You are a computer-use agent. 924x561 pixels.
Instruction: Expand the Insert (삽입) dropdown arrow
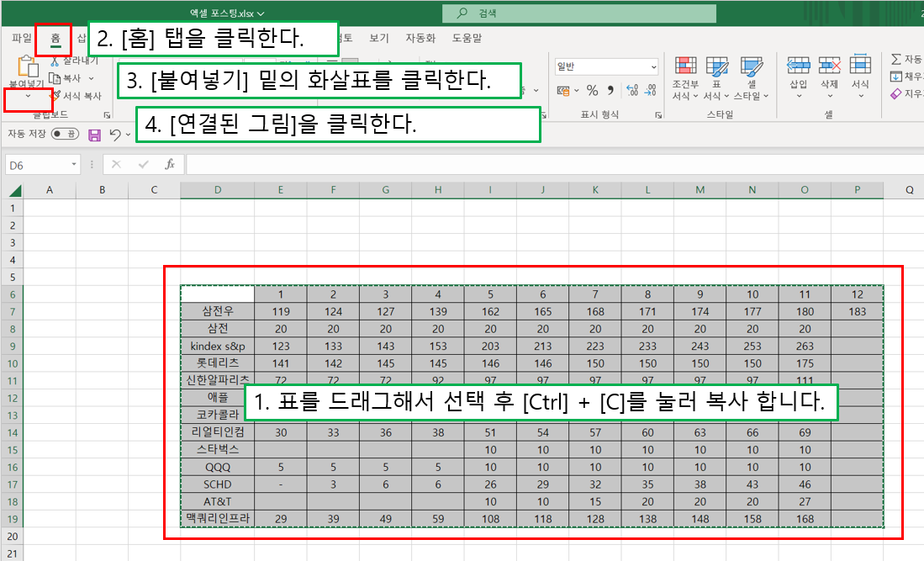click(799, 96)
